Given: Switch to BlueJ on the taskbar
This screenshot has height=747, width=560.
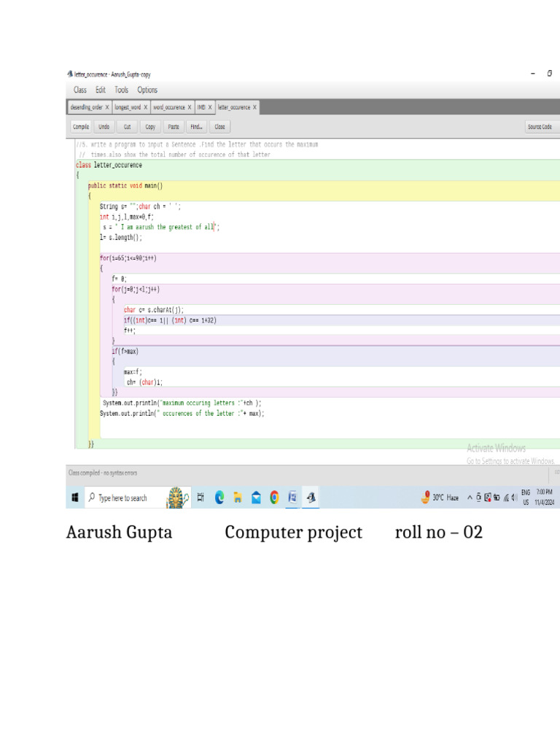Looking at the screenshot, I should pos(311,498).
